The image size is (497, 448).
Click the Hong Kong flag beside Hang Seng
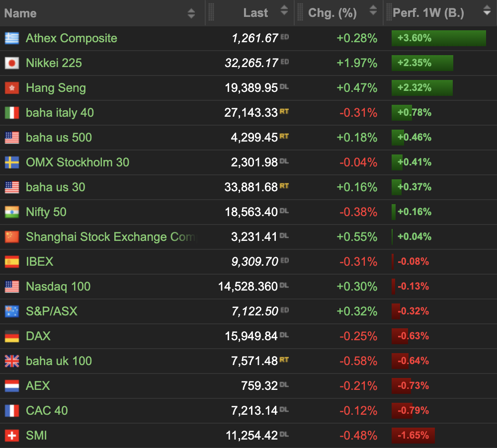pyautogui.click(x=12, y=88)
